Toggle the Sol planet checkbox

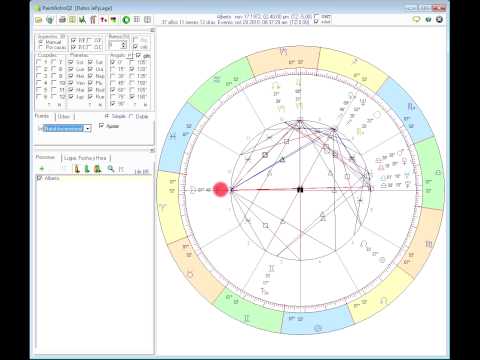pos(71,62)
